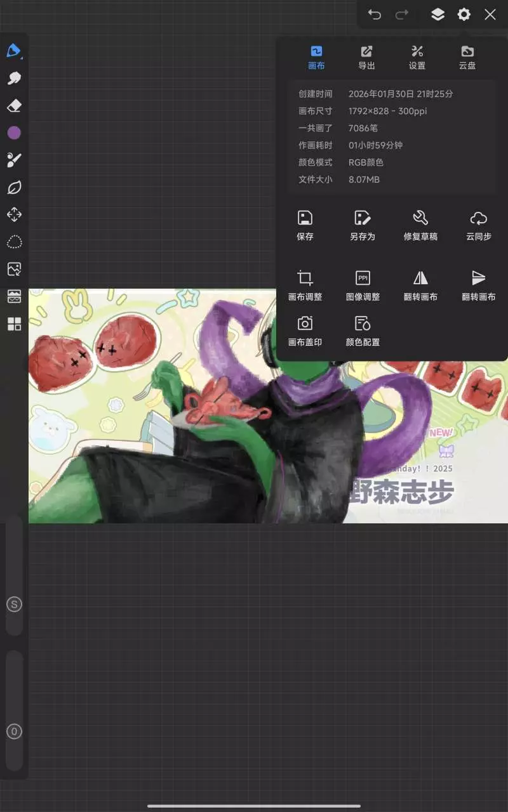Click canvas size value 1792×828 - 300ppi
The image size is (508, 812).
click(x=387, y=111)
